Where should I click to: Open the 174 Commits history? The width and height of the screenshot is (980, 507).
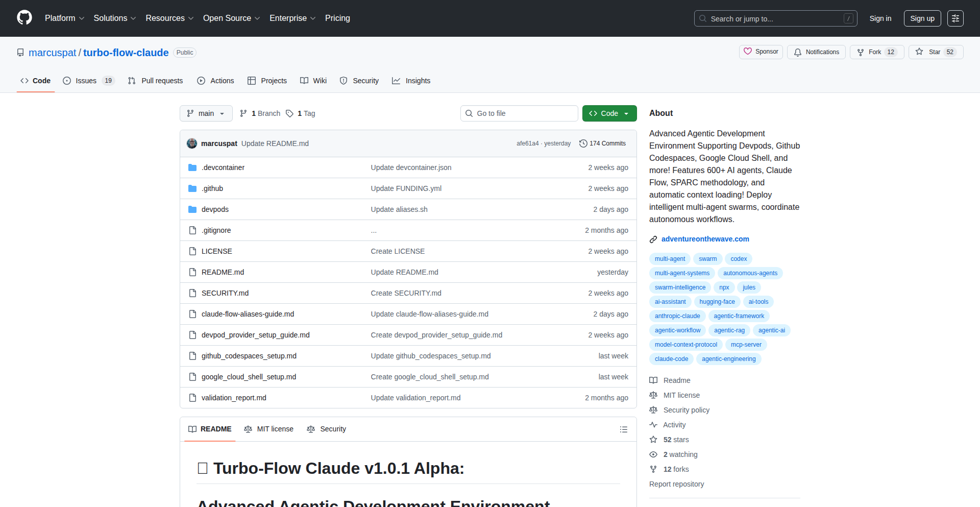[x=602, y=143]
